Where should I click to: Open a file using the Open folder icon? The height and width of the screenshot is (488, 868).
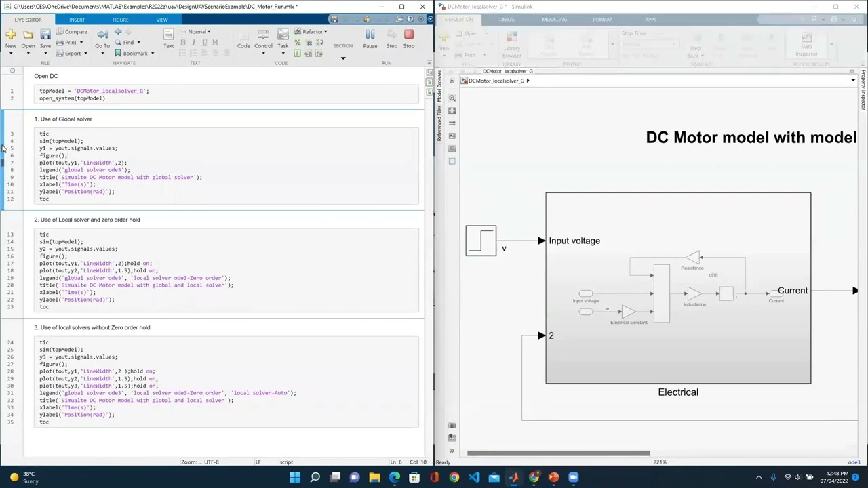tap(28, 35)
